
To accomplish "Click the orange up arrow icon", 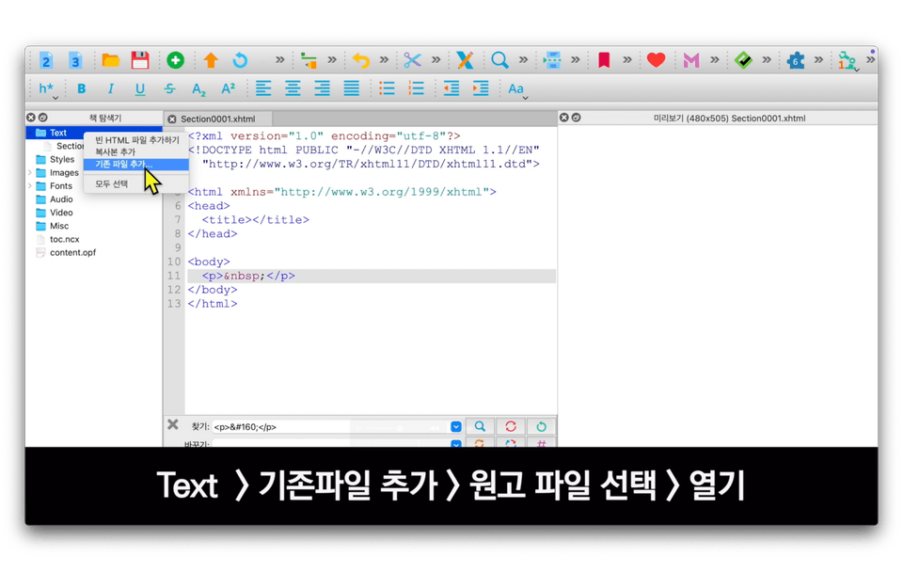I will pos(211,60).
